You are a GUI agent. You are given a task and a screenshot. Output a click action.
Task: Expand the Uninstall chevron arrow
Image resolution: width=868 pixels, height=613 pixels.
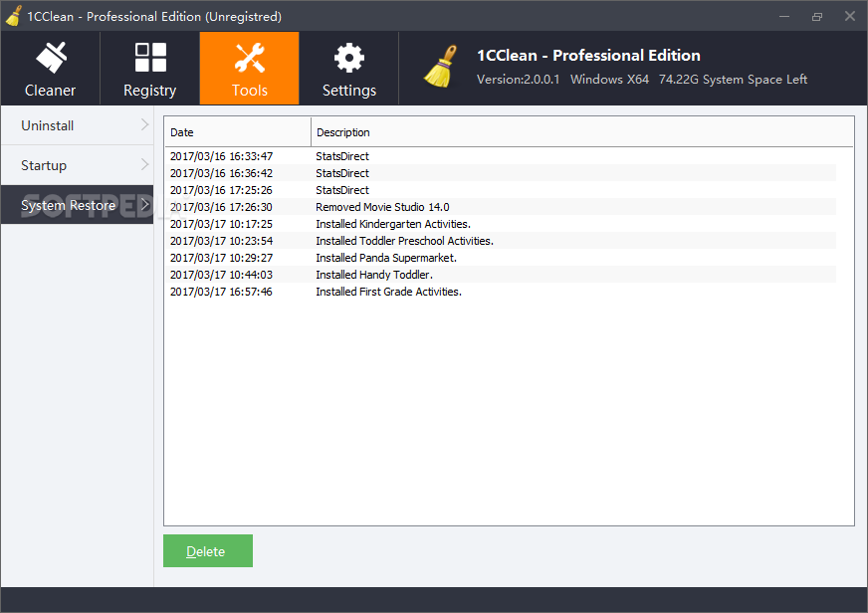click(x=144, y=125)
